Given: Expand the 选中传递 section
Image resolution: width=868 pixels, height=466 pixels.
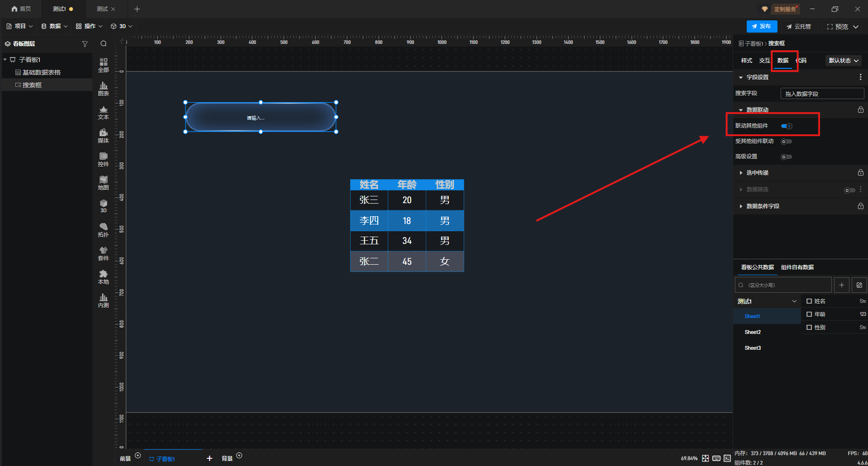Looking at the screenshot, I should [757, 173].
